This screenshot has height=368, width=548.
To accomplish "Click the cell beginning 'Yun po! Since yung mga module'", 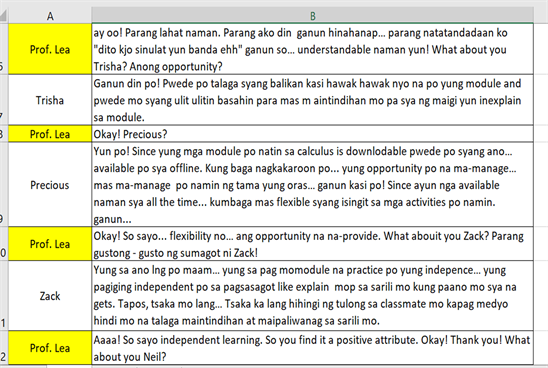I will click(x=312, y=185).
